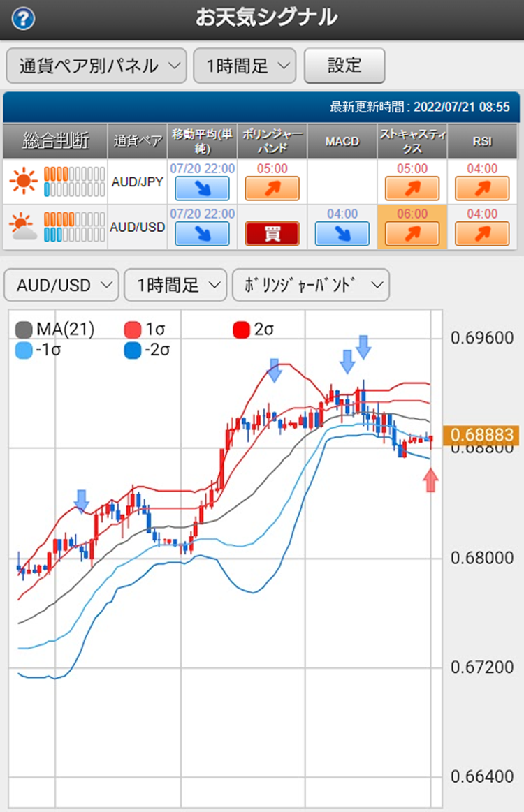Click AUD/USD moving average down-arrow signal
The width and height of the screenshot is (524, 812).
pyautogui.click(x=202, y=234)
